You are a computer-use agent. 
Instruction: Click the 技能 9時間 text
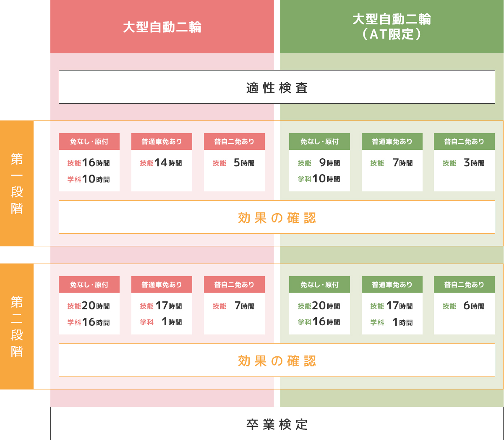click(319, 163)
